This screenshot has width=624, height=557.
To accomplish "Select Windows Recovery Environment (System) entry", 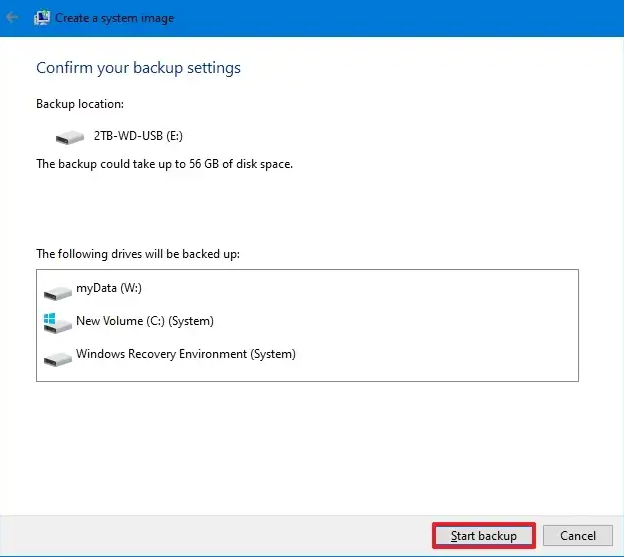I will coord(186,354).
